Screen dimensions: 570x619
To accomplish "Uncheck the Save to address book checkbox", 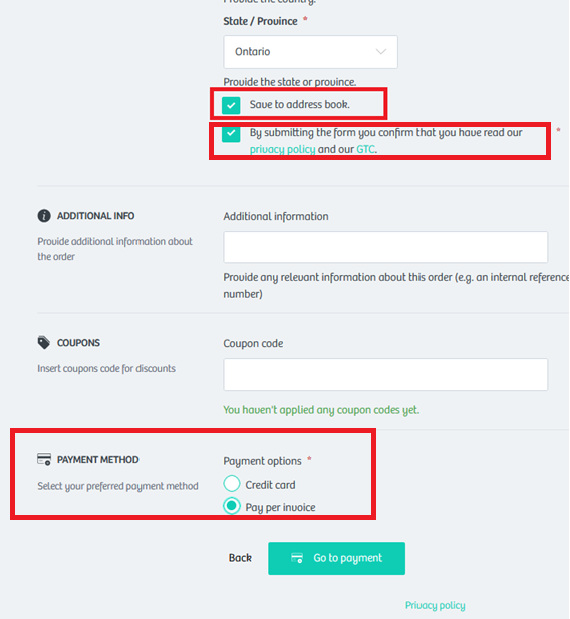I will [x=231, y=105].
